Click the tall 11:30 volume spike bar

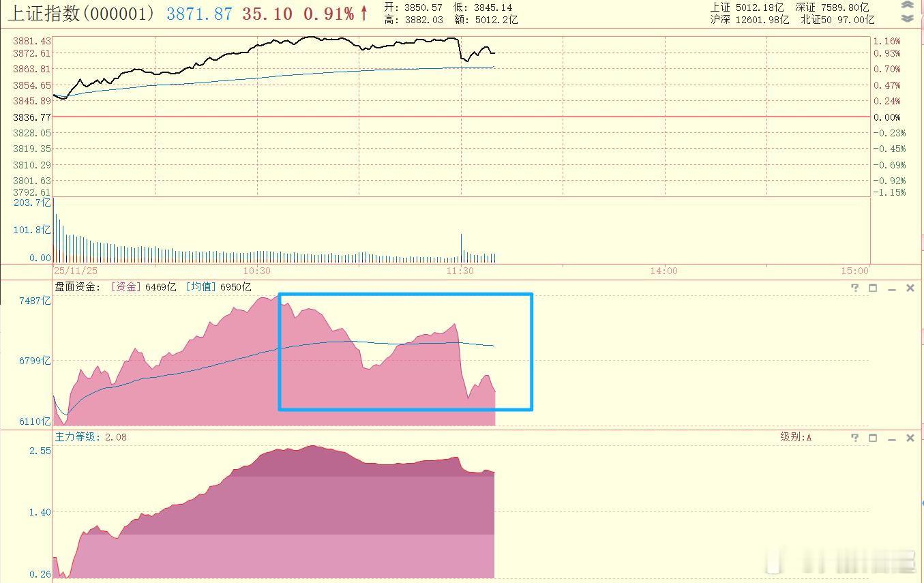(x=462, y=248)
